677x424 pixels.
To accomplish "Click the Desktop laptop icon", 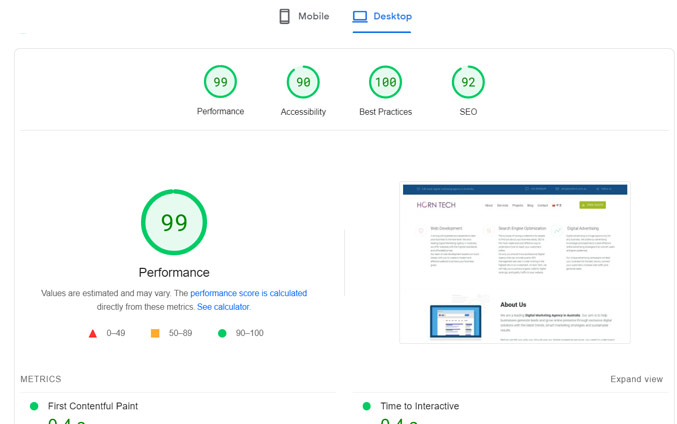I will tap(360, 16).
